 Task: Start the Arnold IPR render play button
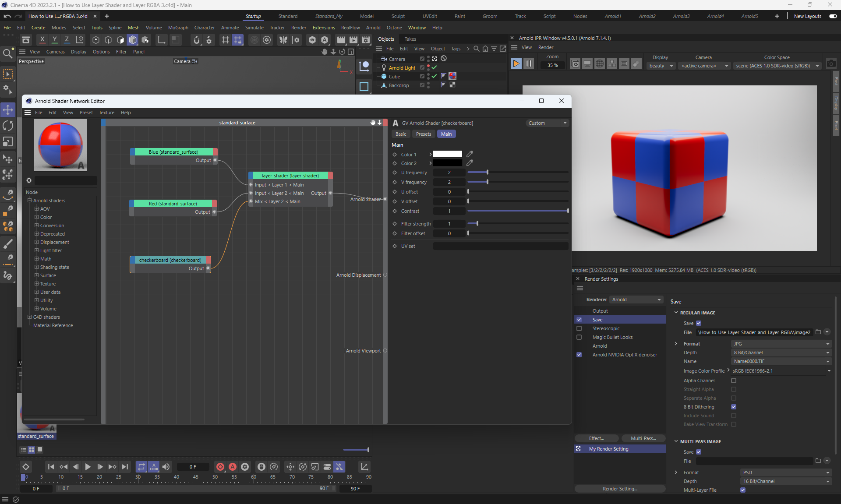tap(516, 64)
